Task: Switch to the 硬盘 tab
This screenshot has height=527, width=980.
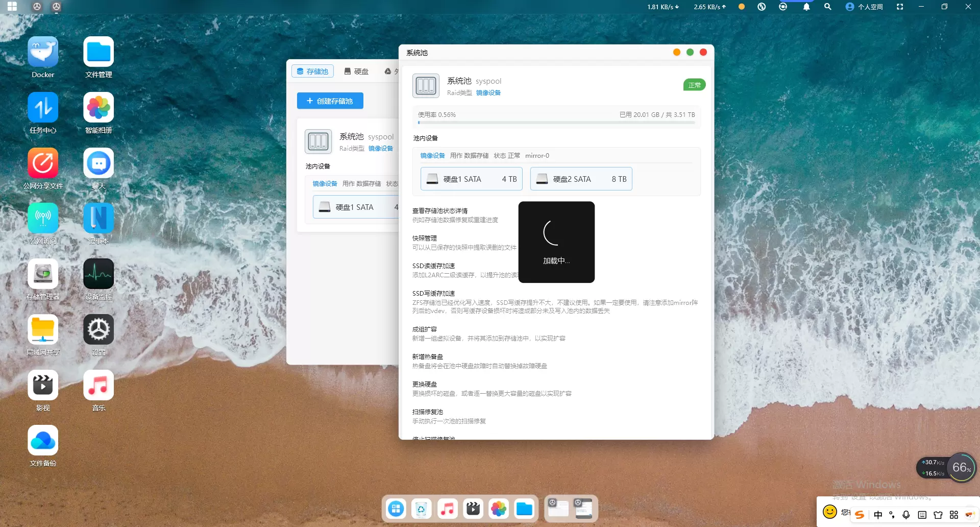Action: (x=356, y=71)
